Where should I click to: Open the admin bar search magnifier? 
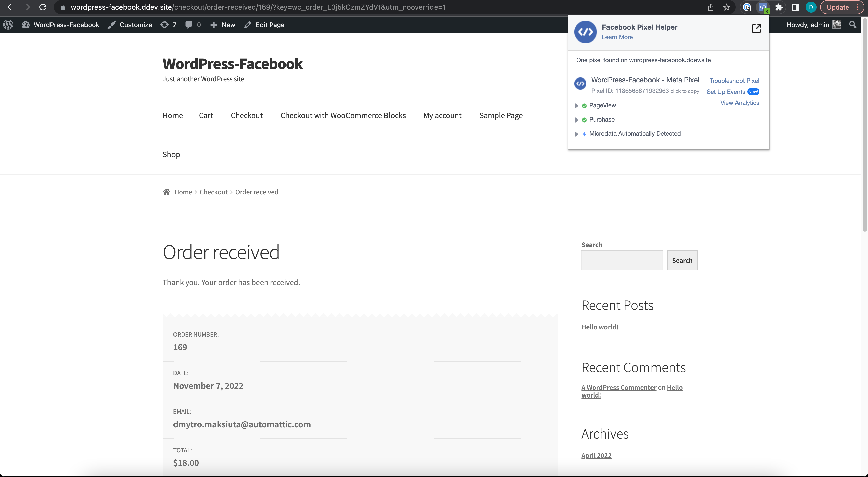[x=852, y=25]
